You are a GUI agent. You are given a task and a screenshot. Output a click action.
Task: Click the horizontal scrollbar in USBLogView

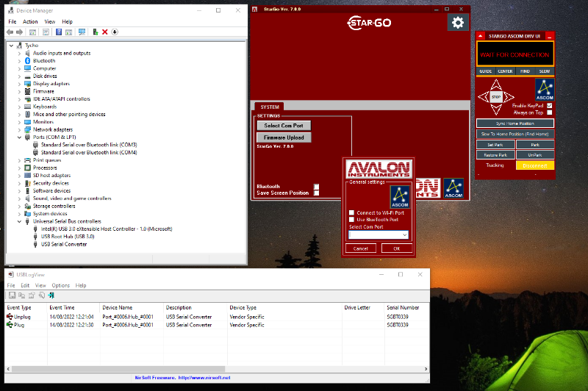(x=118, y=369)
